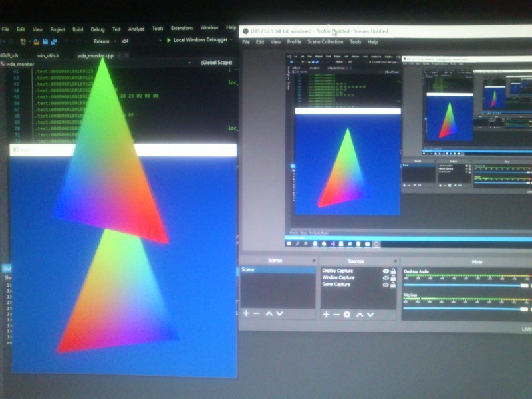The width and height of the screenshot is (532, 399).
Task: Click the Visual Studio New Item toolbar icon
Action: point(23,41)
